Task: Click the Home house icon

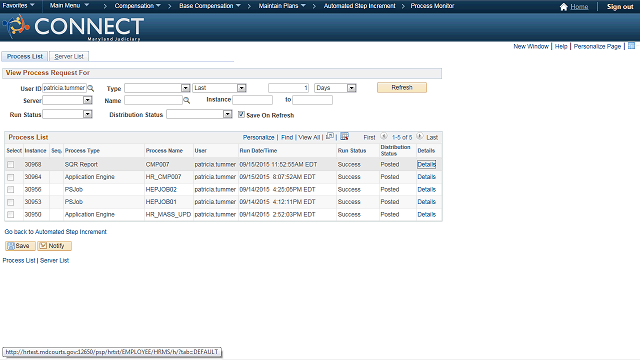Action: click(x=564, y=7)
